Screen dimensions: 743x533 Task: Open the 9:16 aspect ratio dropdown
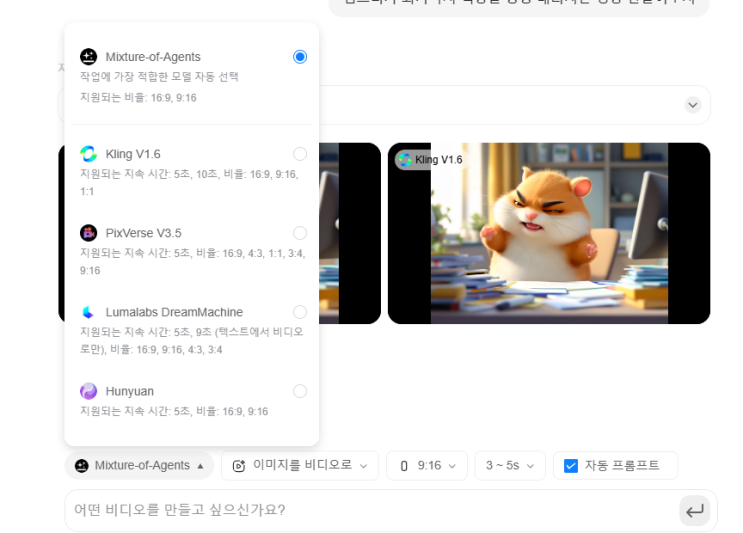tap(427, 466)
